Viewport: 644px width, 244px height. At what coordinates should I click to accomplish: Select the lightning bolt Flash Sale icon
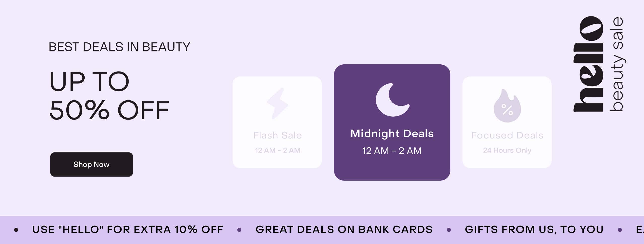277,103
